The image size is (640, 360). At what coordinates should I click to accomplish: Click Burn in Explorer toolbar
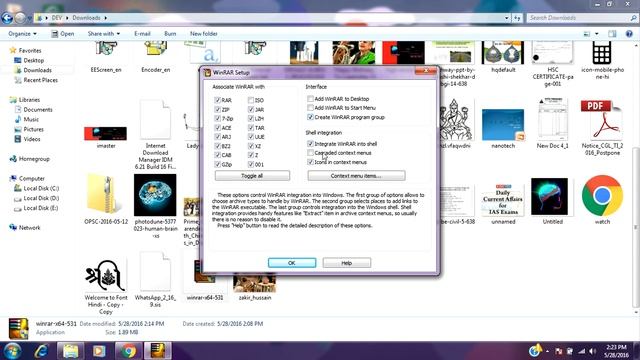[x=170, y=34]
